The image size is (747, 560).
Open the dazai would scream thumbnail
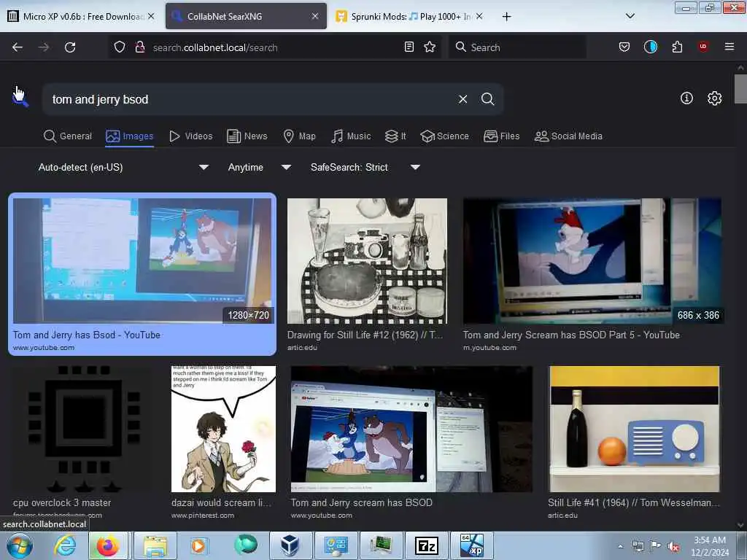223,429
